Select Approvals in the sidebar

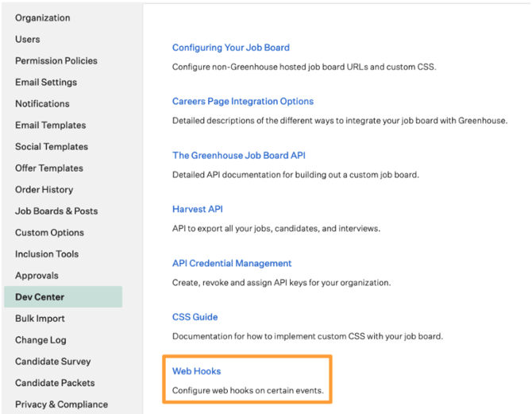(x=37, y=276)
